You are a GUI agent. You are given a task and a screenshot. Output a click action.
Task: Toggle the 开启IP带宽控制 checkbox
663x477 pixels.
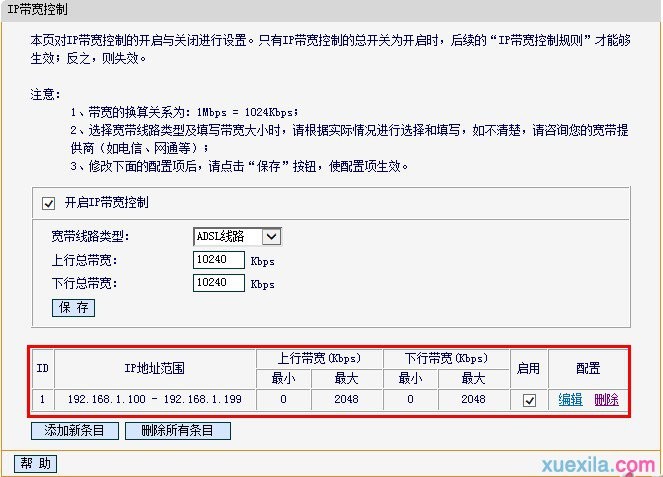(x=48, y=203)
